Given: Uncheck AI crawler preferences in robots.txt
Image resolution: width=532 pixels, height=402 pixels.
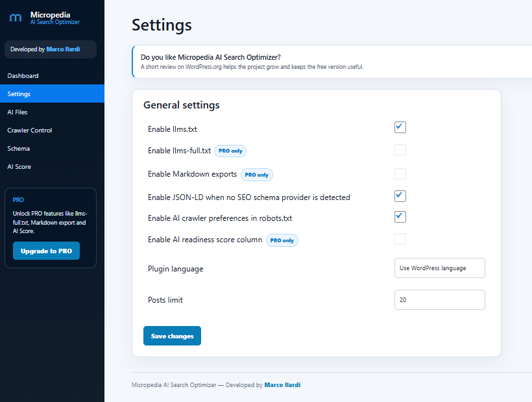Looking at the screenshot, I should (x=400, y=217).
